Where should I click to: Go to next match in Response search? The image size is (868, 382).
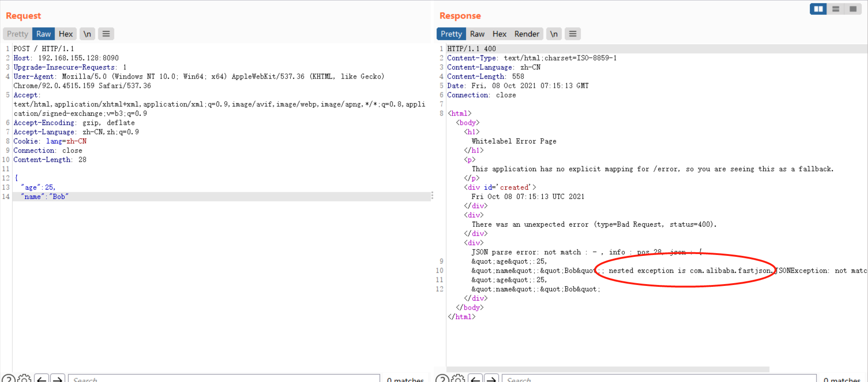[491, 379]
